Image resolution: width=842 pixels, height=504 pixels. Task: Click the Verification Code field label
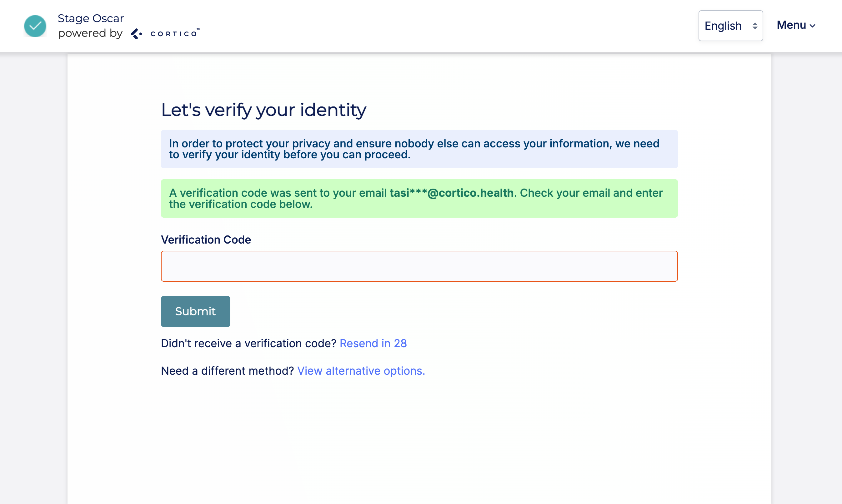[206, 240]
